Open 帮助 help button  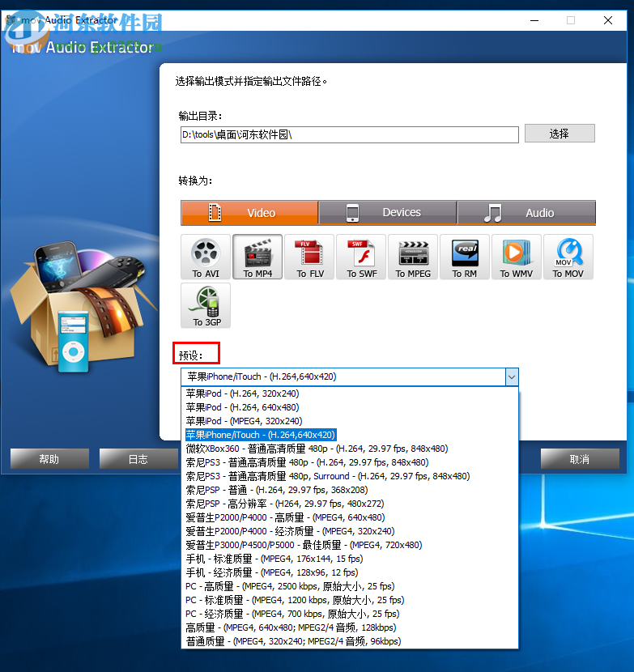pos(49,459)
